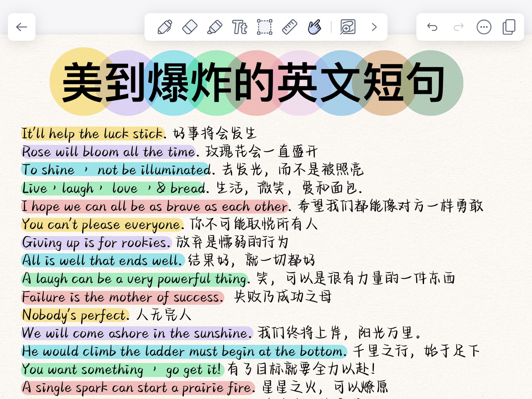Click the translation 星星之火，可以燎原
The height and width of the screenshot is (399, 532).
(x=325, y=387)
